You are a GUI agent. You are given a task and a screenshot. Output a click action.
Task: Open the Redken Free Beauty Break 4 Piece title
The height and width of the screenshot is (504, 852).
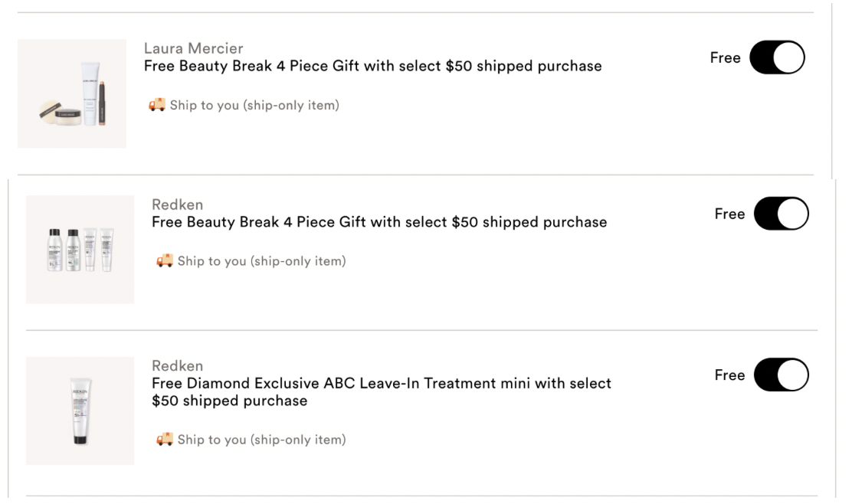pyautogui.click(x=379, y=222)
